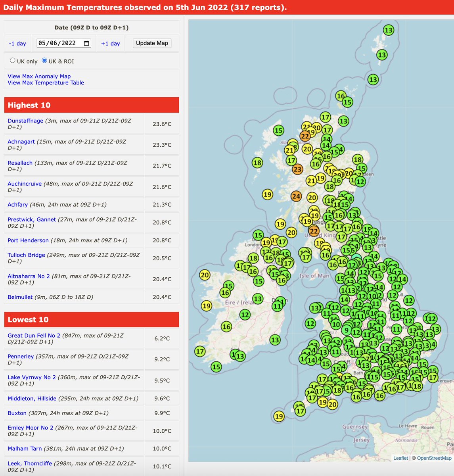Click the 12 marker in central Ireland
This screenshot has width=454, height=476.
click(245, 315)
